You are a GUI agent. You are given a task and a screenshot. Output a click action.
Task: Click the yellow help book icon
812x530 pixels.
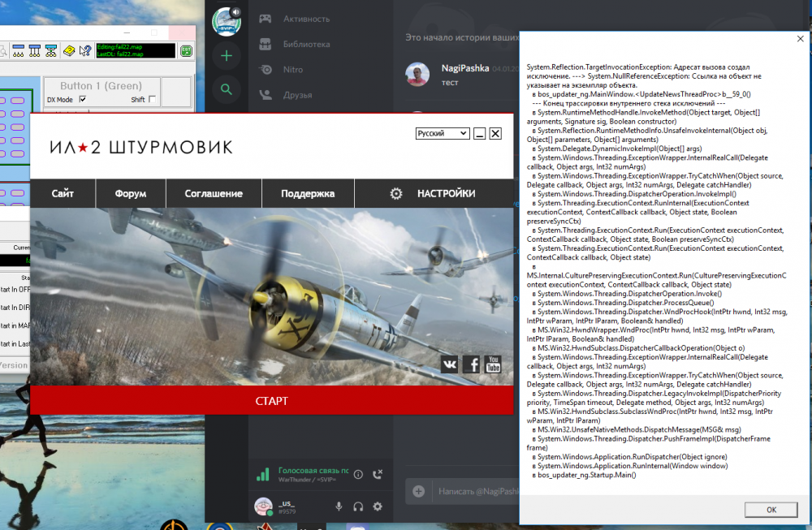tap(69, 50)
